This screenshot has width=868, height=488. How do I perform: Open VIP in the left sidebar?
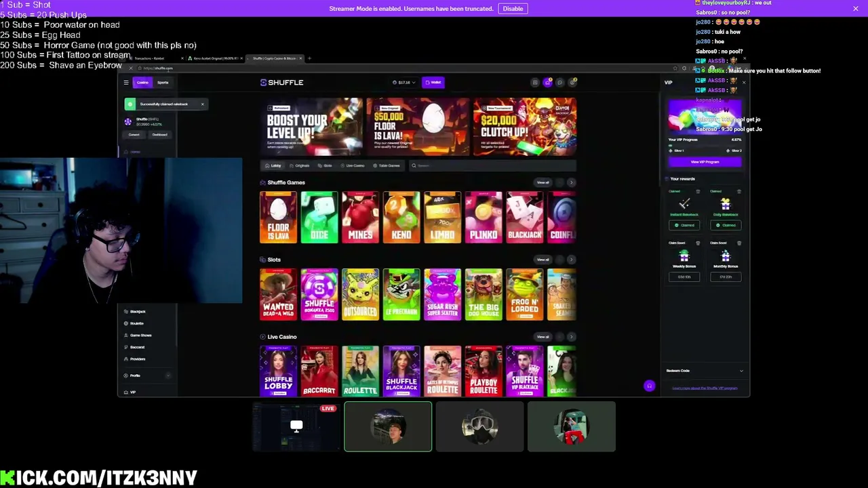(x=130, y=392)
